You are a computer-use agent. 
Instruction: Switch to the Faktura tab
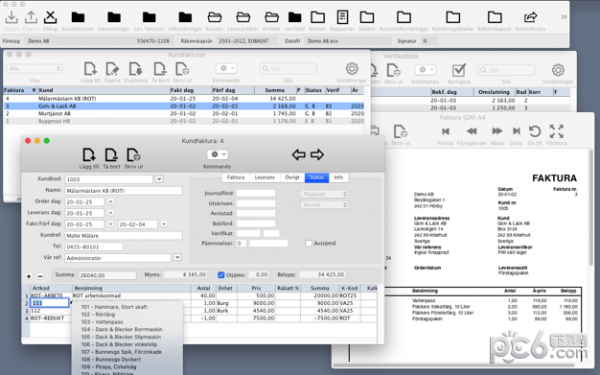tap(236, 178)
